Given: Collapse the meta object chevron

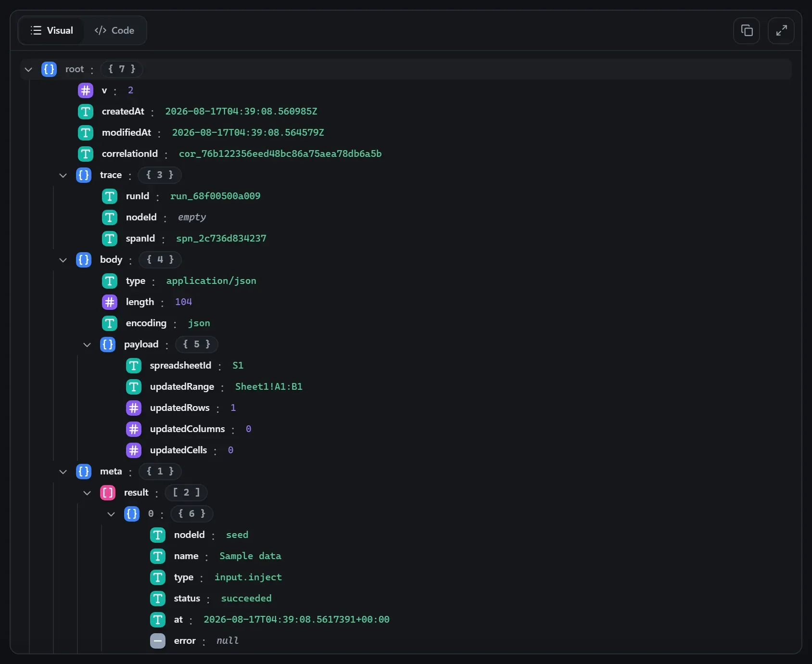Looking at the screenshot, I should [x=63, y=472].
